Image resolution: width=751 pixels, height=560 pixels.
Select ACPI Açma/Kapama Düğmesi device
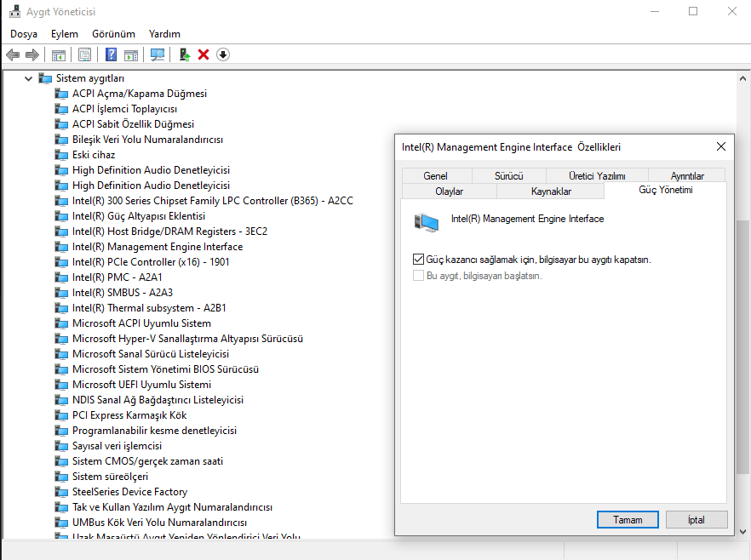(x=140, y=94)
